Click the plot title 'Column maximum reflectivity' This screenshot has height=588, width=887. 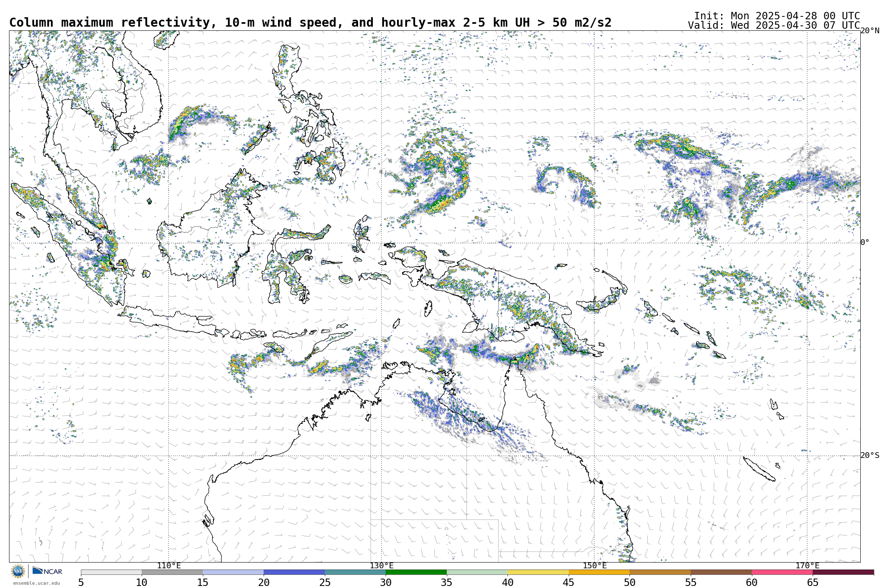click(110, 23)
